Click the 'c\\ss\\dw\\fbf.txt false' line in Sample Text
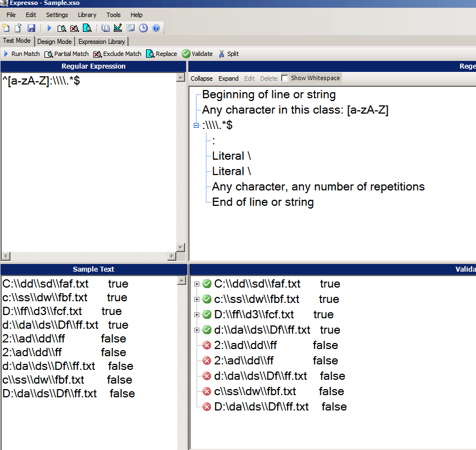 point(67,380)
